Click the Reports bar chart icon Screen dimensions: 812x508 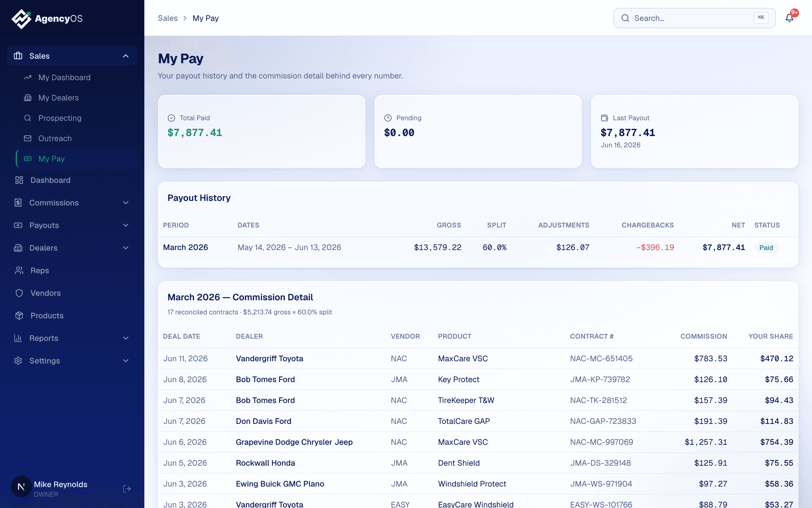18,338
